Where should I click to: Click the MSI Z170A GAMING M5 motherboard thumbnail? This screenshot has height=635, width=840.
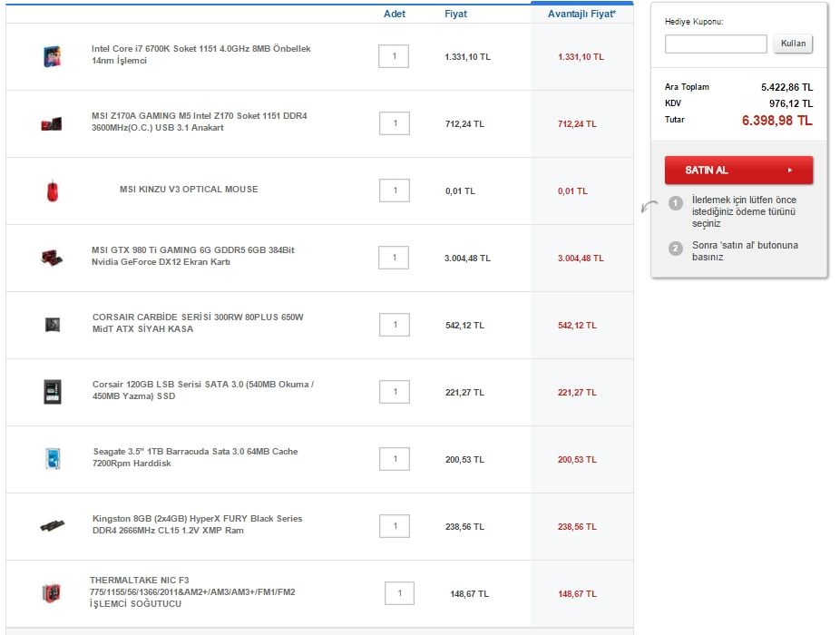pyautogui.click(x=52, y=123)
